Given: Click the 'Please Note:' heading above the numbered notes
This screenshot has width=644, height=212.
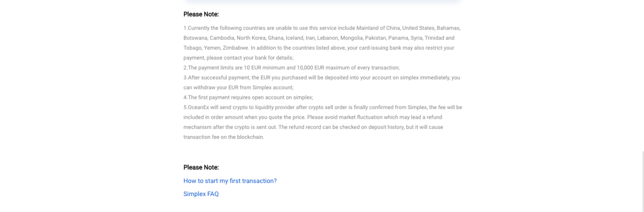Looking at the screenshot, I should (x=201, y=14).
